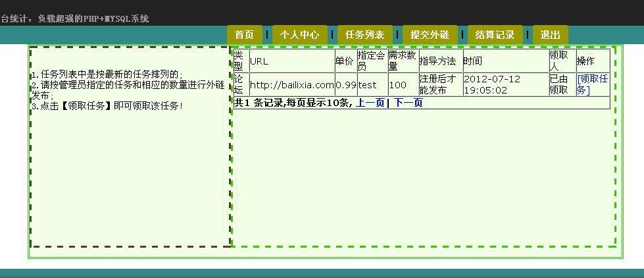Go to next page via 下一页
The width and height of the screenshot is (644, 278).
[408, 103]
